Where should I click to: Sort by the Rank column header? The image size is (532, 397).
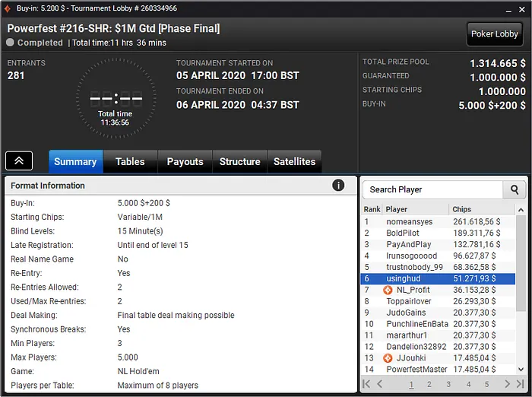372,209
